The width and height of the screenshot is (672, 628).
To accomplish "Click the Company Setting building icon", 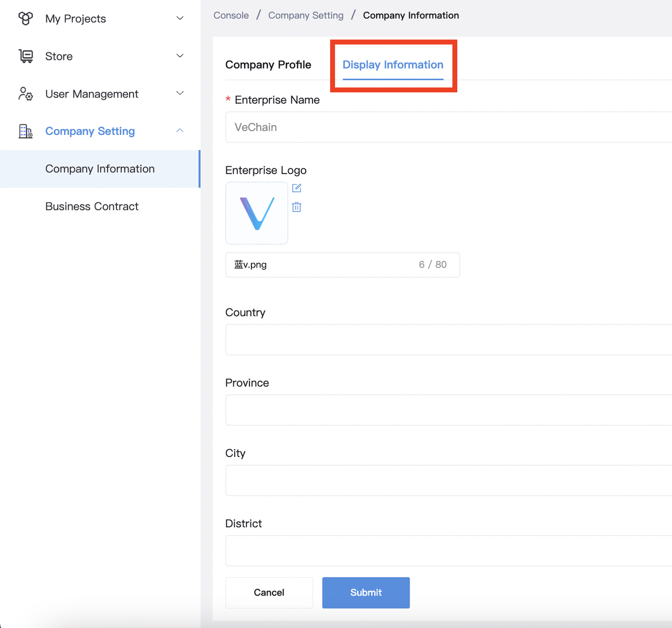I will coord(25,131).
